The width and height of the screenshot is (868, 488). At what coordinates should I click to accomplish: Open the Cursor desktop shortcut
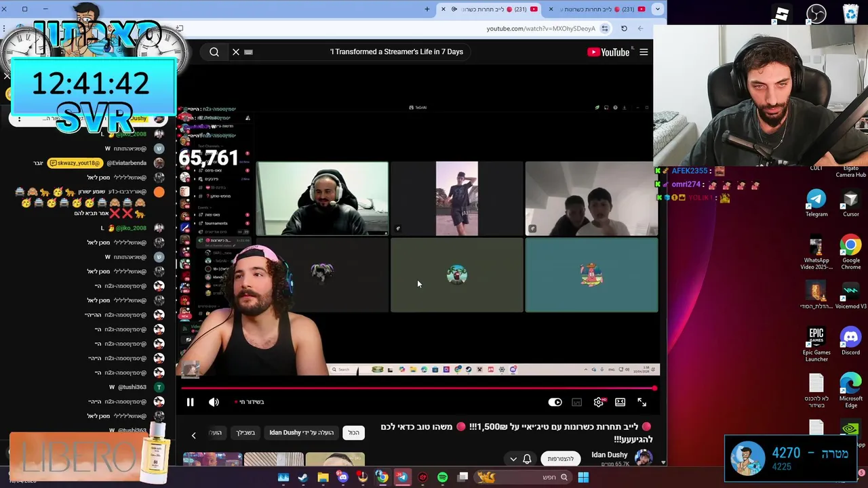pos(850,203)
